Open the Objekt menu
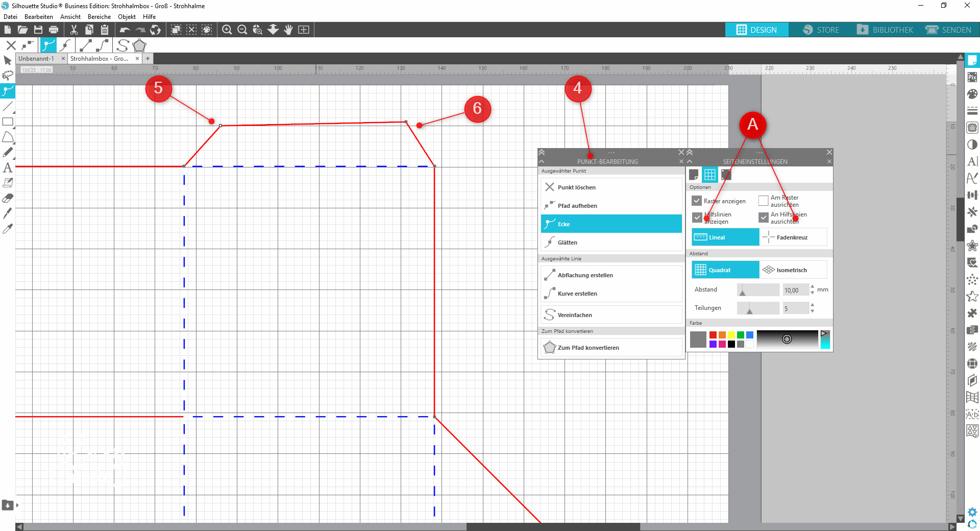The height and width of the screenshot is (531, 980). click(127, 17)
